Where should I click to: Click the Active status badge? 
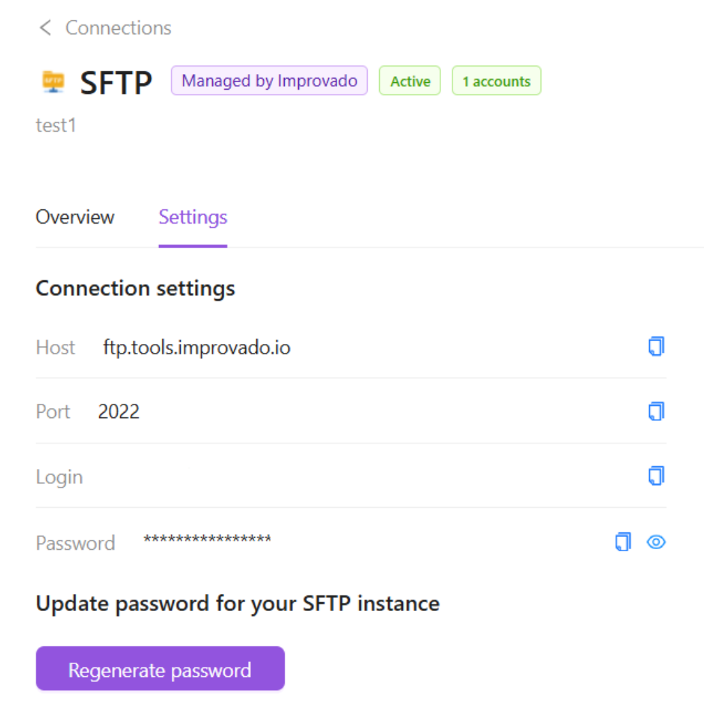(x=410, y=82)
